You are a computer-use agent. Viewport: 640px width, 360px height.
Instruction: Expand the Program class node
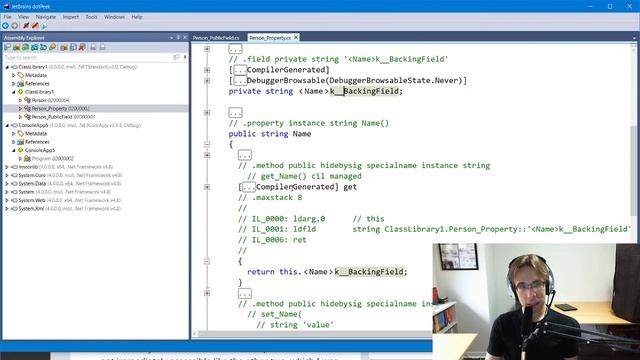pyautogui.click(x=20, y=158)
